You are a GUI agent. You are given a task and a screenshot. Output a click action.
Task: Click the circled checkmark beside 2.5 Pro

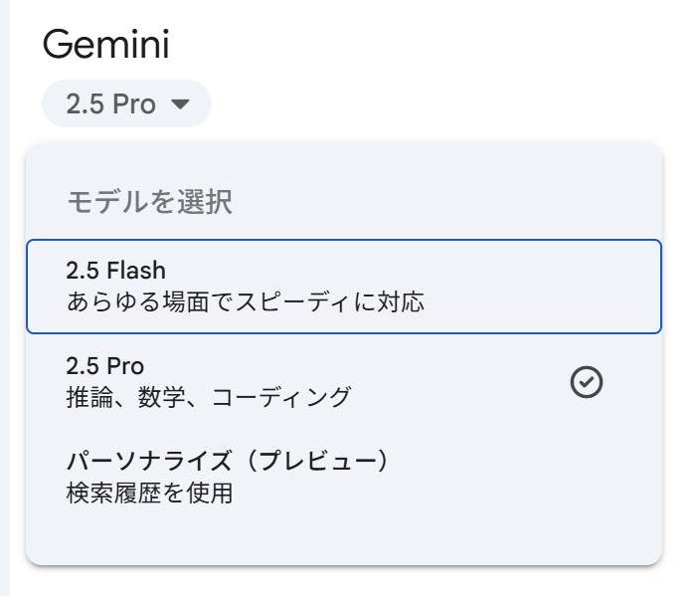[x=587, y=382]
